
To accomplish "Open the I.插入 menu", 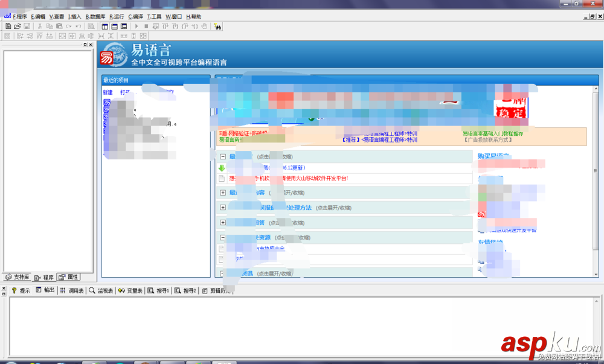I will (75, 16).
